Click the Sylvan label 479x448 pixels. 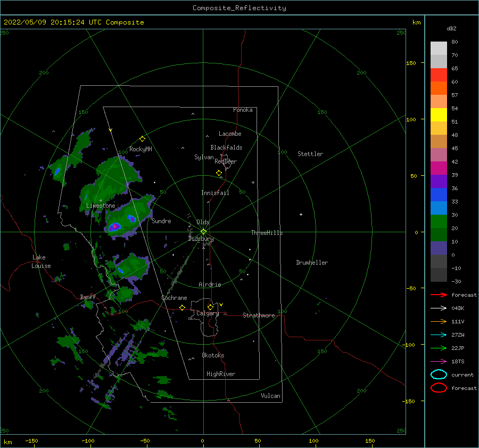click(x=204, y=157)
